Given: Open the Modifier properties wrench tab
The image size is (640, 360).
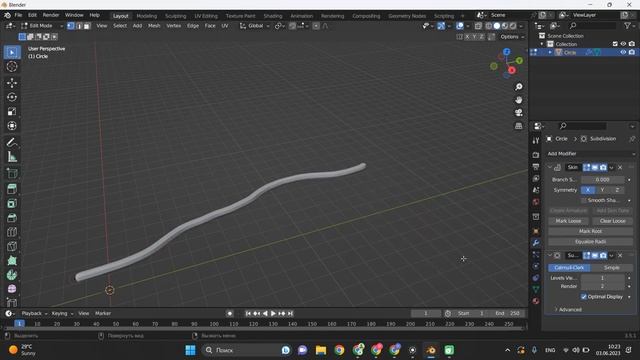Looking at the screenshot, I should [536, 243].
